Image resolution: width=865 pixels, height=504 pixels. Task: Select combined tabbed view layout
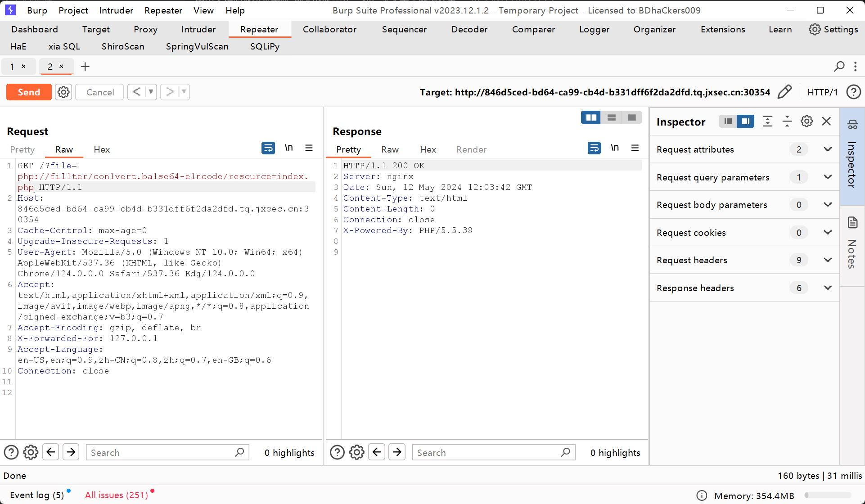pos(631,117)
